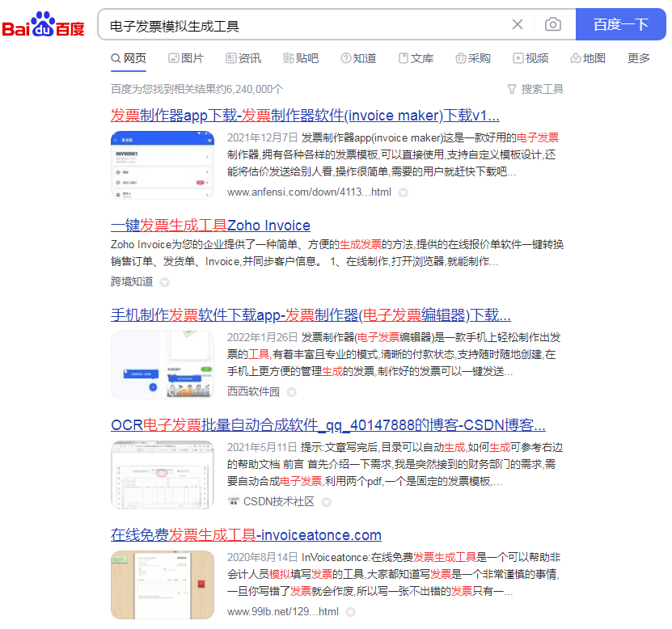Image resolution: width=672 pixels, height=629 pixels.
Task: Open 搜索工具 filter options
Action: [535, 89]
